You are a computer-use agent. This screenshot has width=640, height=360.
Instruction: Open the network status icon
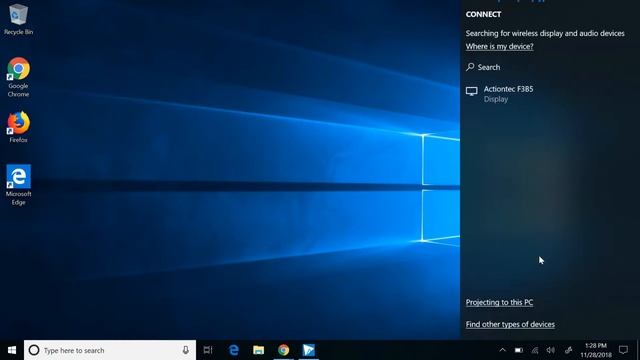(x=535, y=350)
